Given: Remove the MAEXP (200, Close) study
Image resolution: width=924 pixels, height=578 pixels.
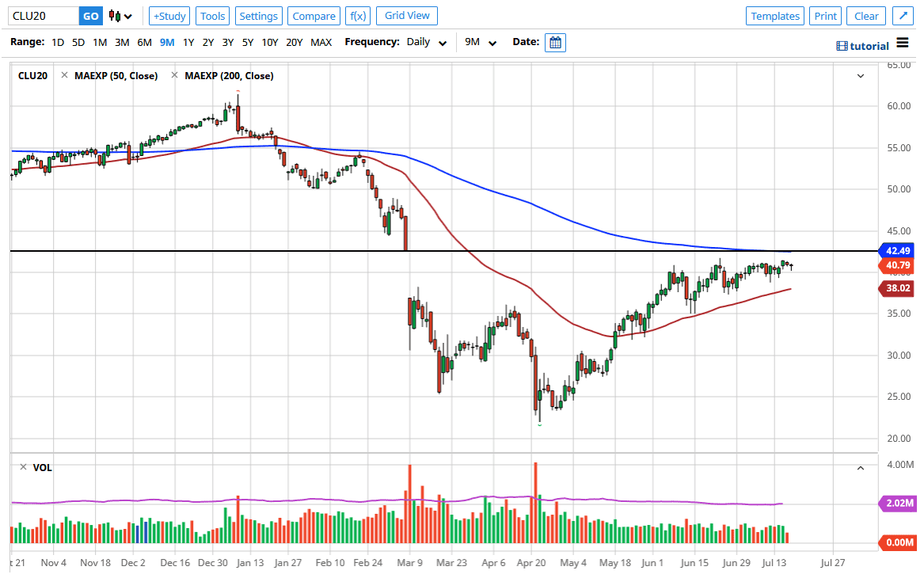Looking at the screenshot, I should (x=174, y=76).
